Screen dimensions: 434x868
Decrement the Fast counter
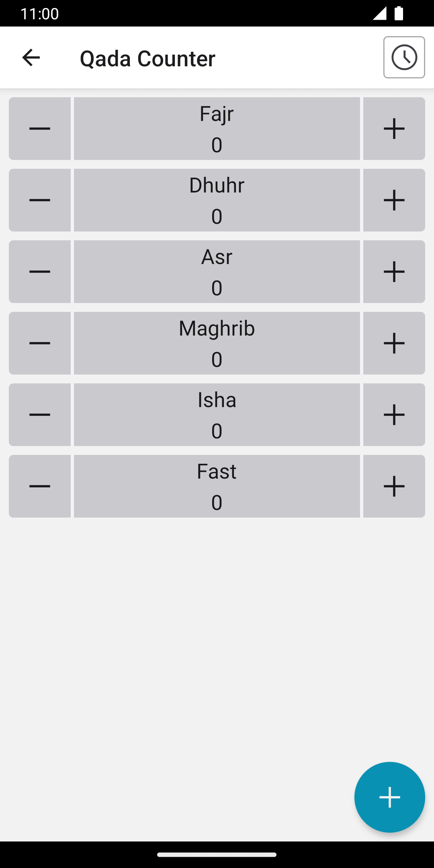[40, 486]
